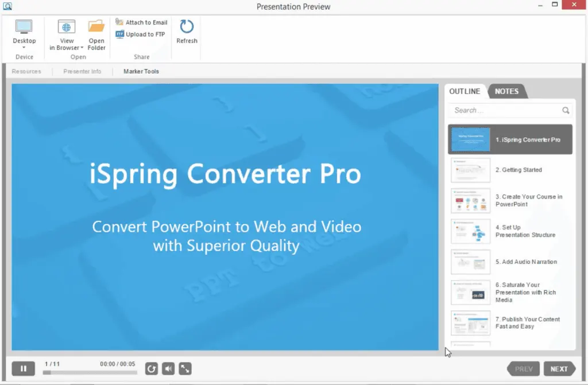Open the Desktop device dropdown

(x=24, y=34)
